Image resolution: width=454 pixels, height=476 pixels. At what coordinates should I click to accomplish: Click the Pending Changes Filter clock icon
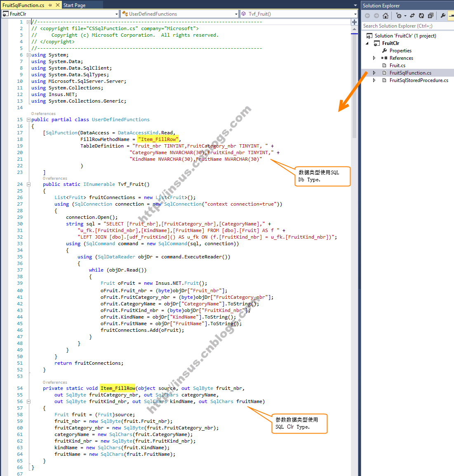tap(399, 16)
